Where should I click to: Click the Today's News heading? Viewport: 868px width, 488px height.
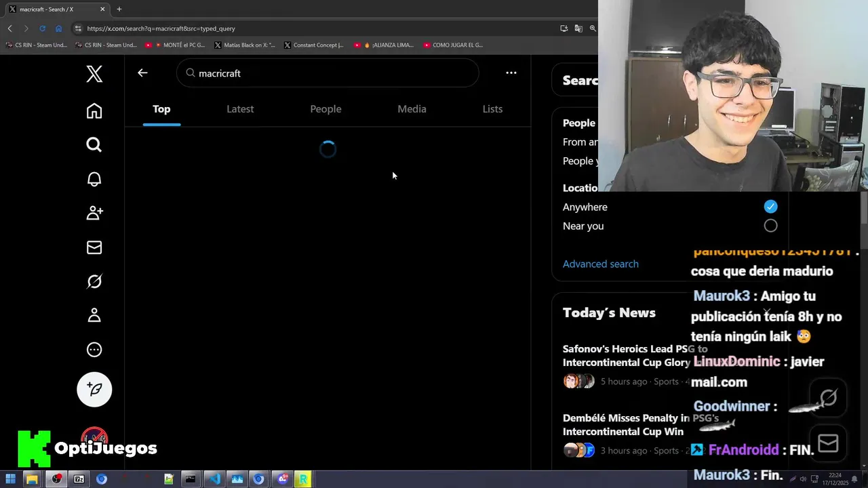[x=609, y=312]
